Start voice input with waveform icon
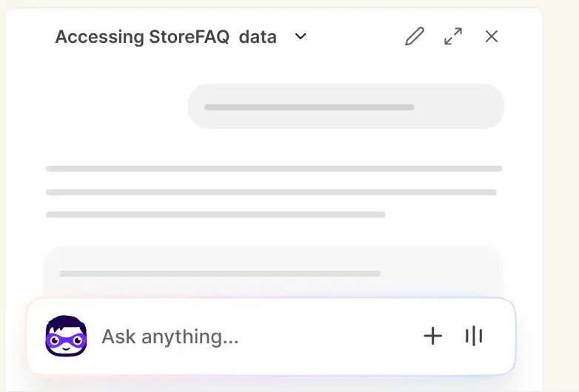 click(474, 336)
